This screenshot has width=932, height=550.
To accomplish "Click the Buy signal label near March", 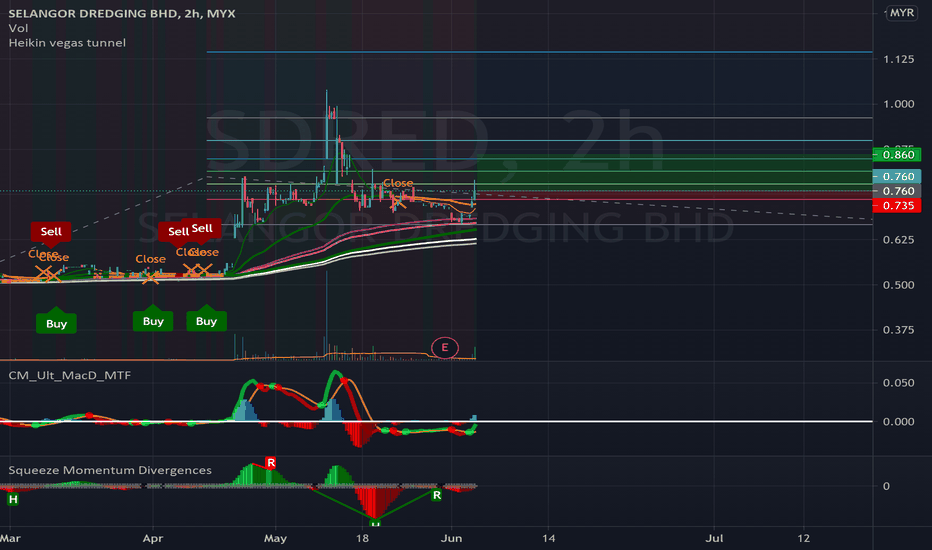I will point(56,323).
